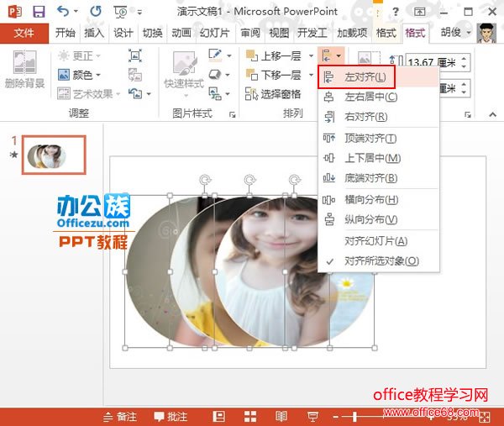Increase picture height with spinner up arrow
Image resolution: width=504 pixels, height=426 pixels.
coord(465,58)
